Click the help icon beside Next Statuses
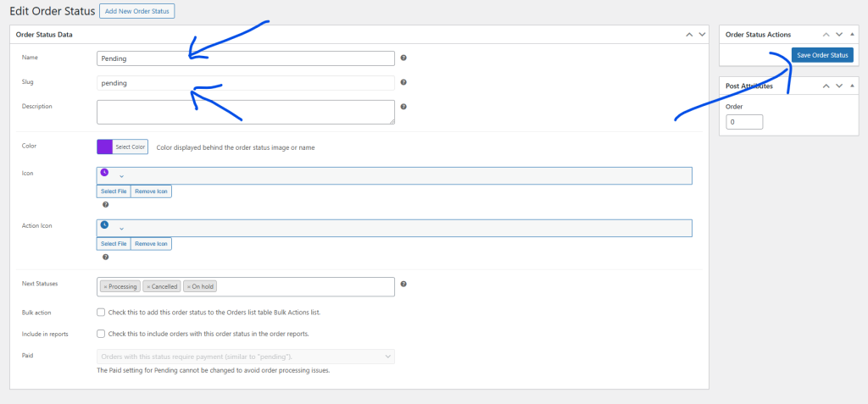Screen dimensions: 868x404 coord(403,285)
